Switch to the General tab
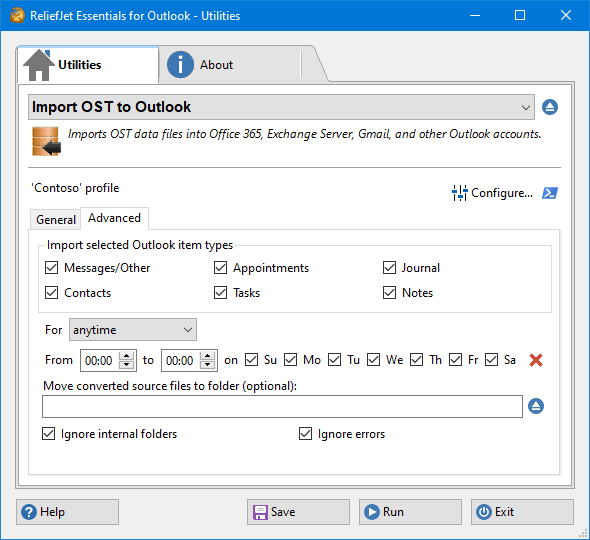The height and width of the screenshot is (540, 590). [x=55, y=220]
